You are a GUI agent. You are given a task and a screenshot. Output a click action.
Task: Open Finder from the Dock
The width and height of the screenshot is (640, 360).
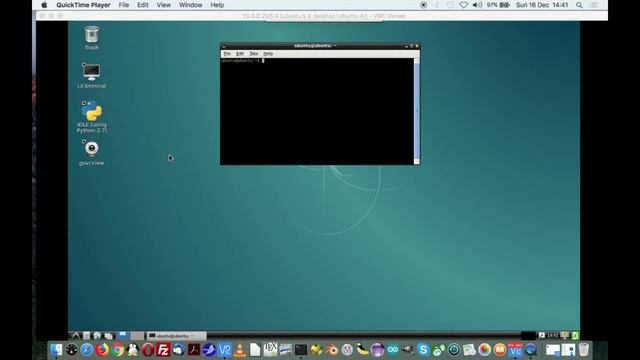[x=56, y=350]
